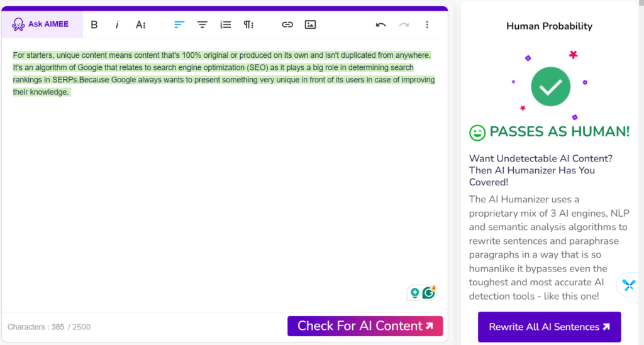Open the Ask AIMEE assistant
The height and width of the screenshot is (345, 644).
coord(42,25)
